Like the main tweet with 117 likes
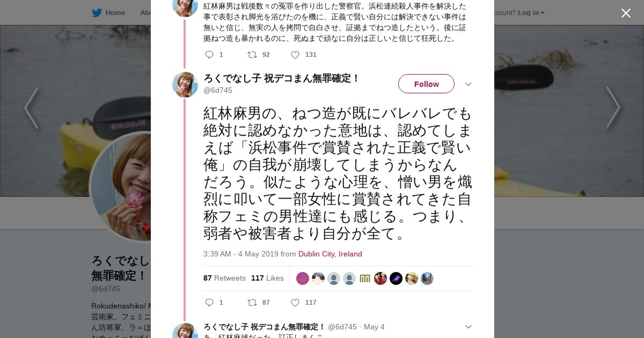This screenshot has width=644, height=338. tap(295, 303)
